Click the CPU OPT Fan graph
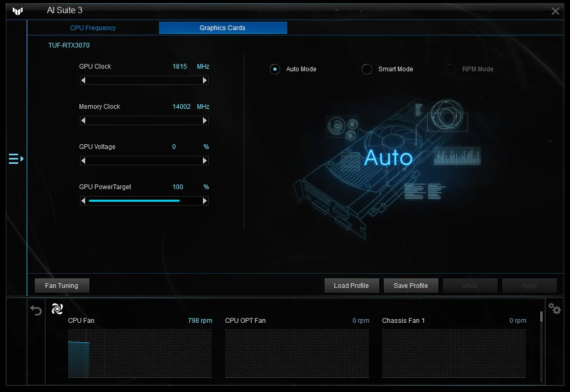 click(297, 353)
